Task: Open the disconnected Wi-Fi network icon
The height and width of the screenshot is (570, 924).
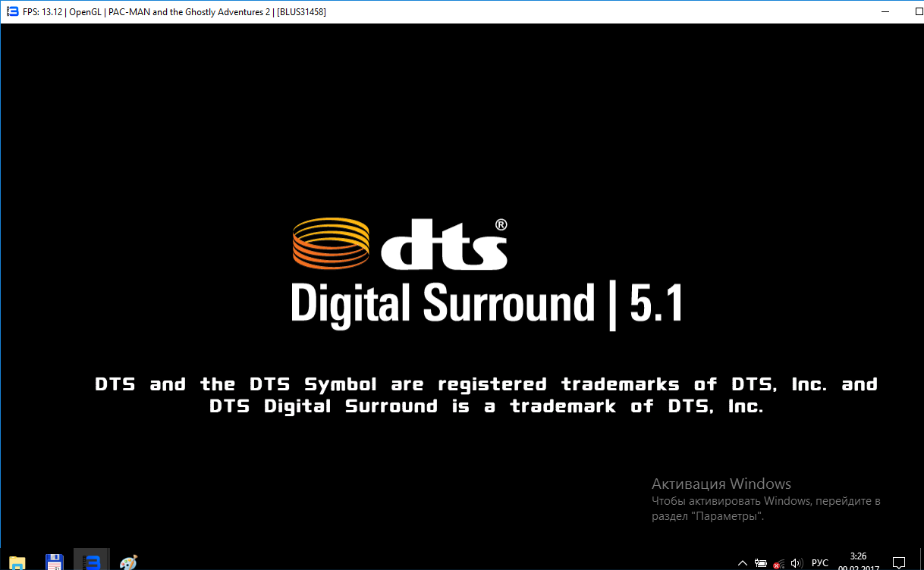Action: (778, 563)
